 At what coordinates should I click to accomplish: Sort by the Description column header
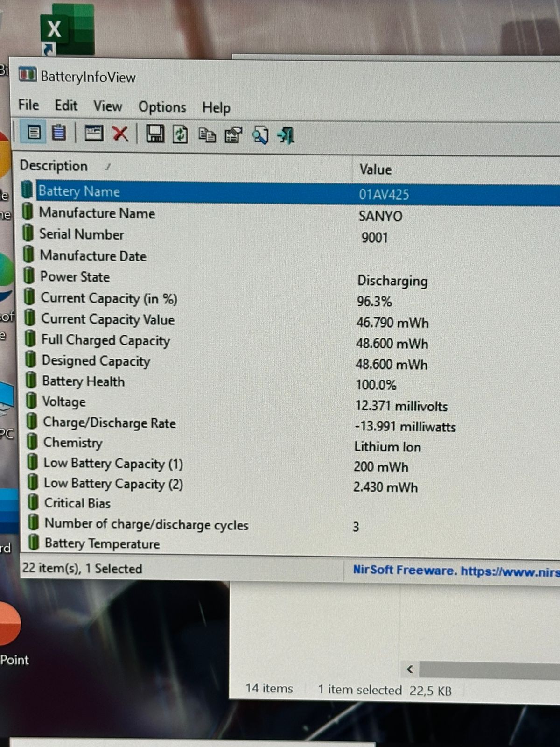pyautogui.click(x=54, y=166)
